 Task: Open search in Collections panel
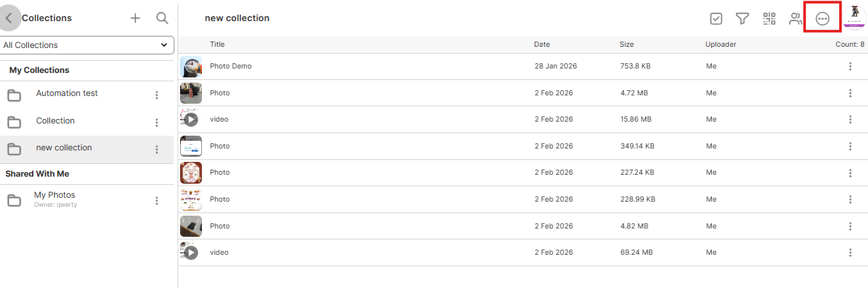click(x=162, y=19)
